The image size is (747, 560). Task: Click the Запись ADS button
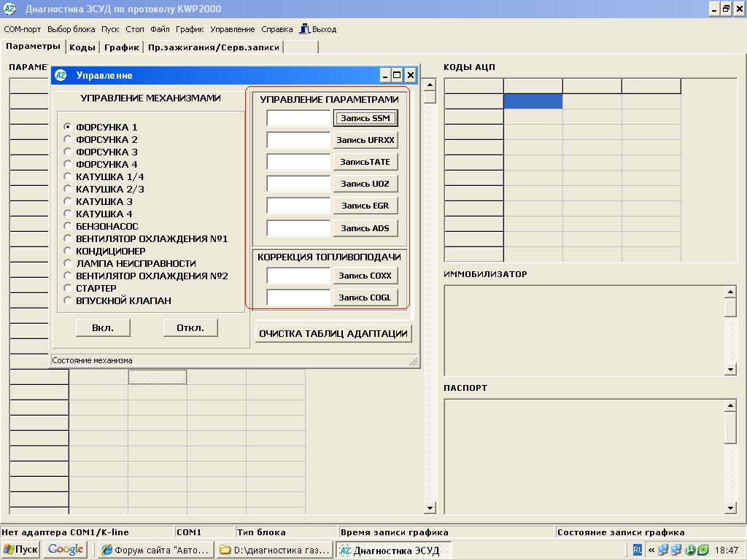(x=365, y=227)
